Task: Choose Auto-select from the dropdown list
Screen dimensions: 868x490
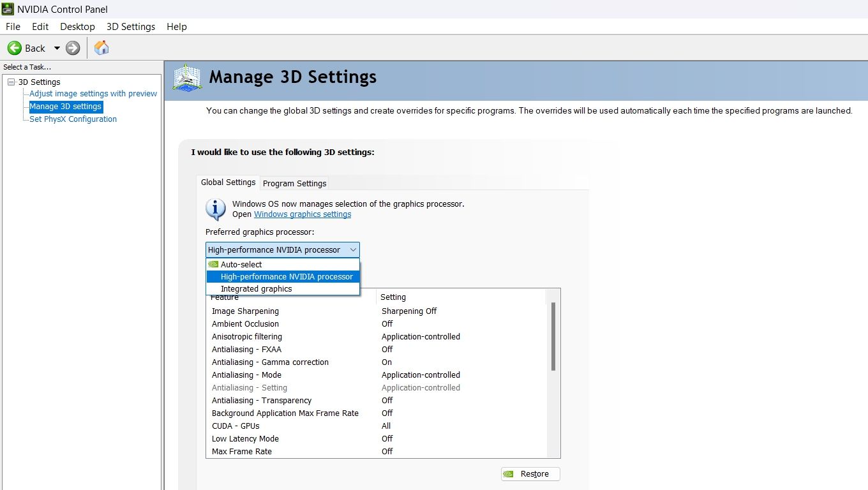Action: click(x=283, y=264)
